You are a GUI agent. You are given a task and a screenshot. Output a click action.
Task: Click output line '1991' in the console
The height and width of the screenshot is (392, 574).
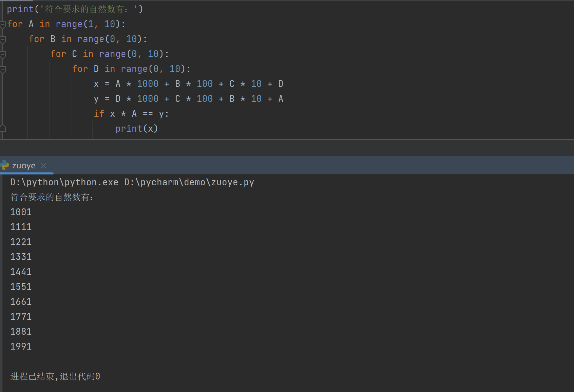coord(21,346)
